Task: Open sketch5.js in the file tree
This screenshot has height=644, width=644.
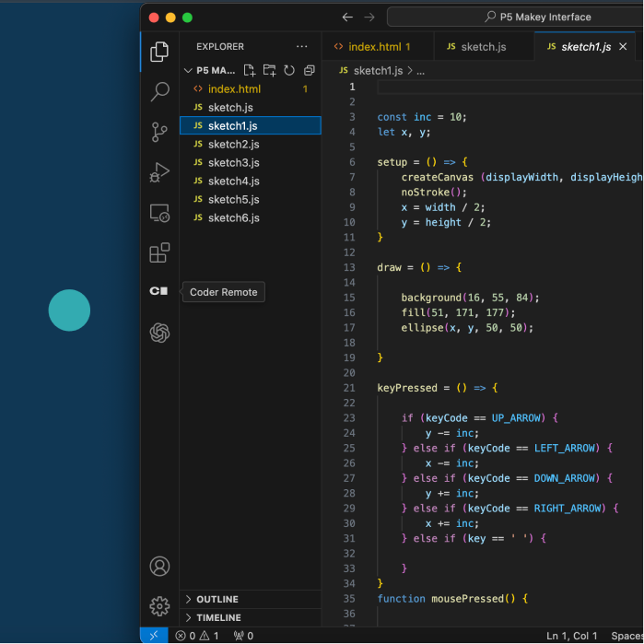Action: (x=251, y=200)
